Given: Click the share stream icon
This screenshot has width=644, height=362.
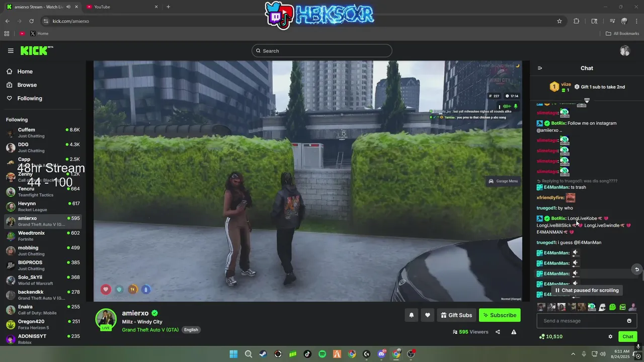Looking at the screenshot, I should (498, 332).
